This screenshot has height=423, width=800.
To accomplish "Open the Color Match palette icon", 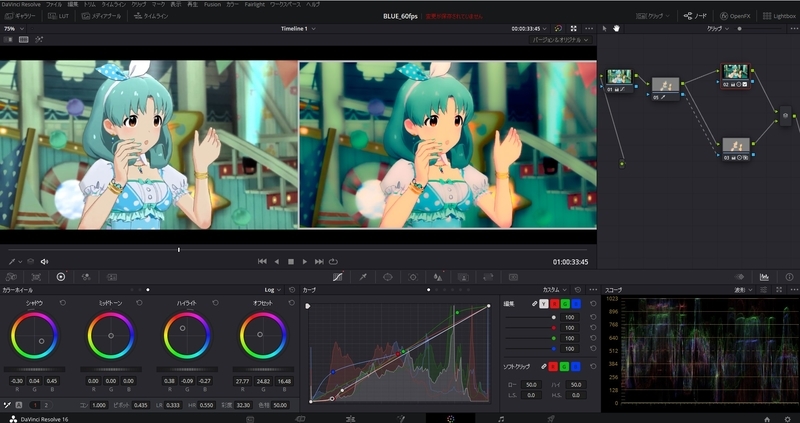I will 36,277.
